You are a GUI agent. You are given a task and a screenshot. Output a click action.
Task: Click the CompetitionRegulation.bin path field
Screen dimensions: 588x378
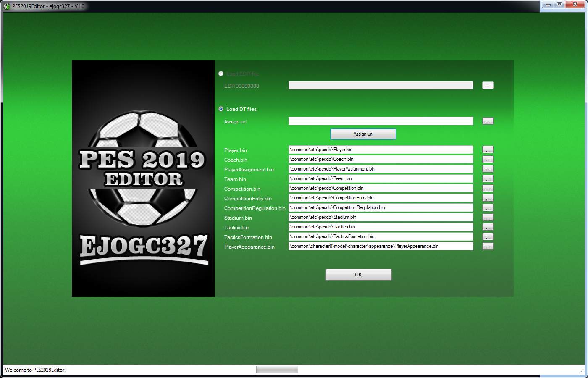[x=381, y=207]
